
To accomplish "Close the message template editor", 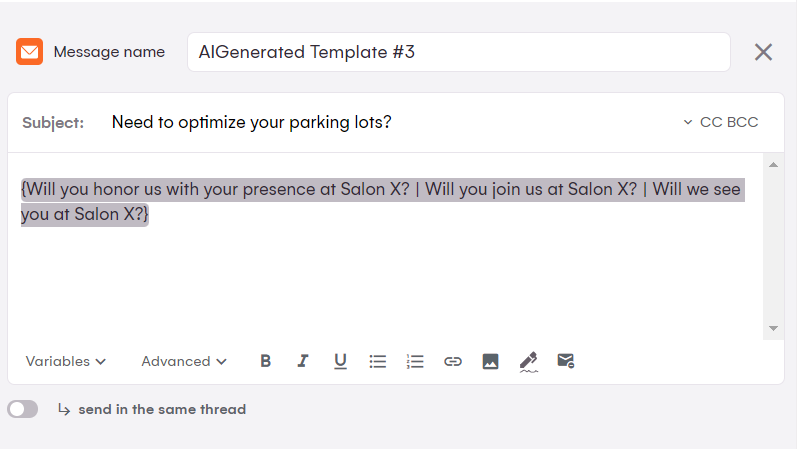I will pyautogui.click(x=763, y=52).
